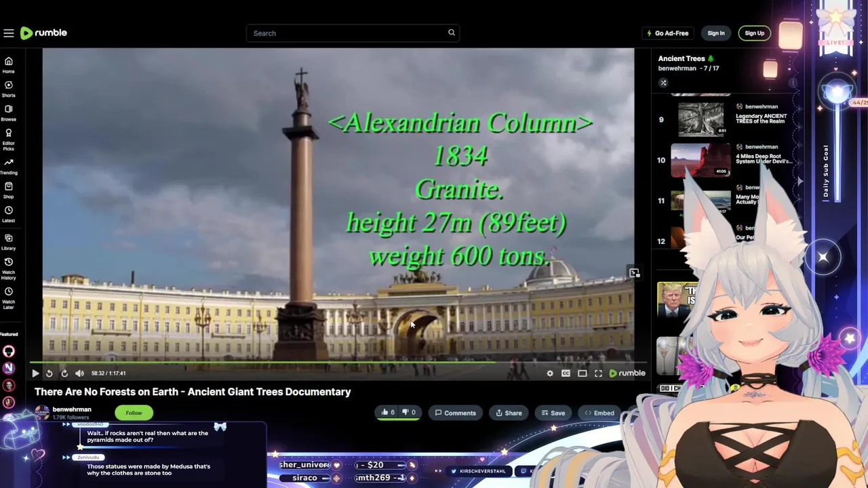Image resolution: width=868 pixels, height=488 pixels.
Task: Open Shop in the sidebar
Action: pyautogui.click(x=8, y=190)
